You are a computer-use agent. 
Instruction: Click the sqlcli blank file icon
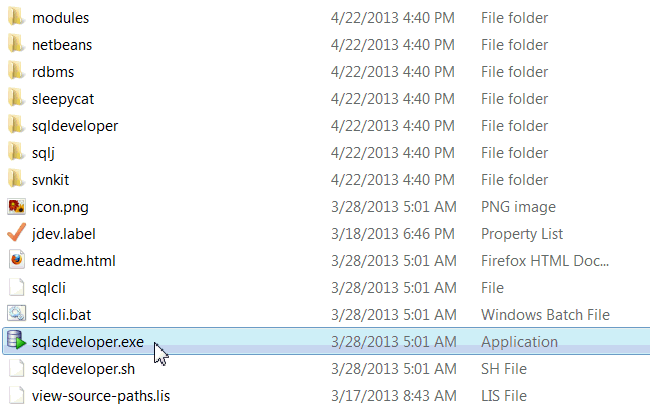[x=15, y=287]
